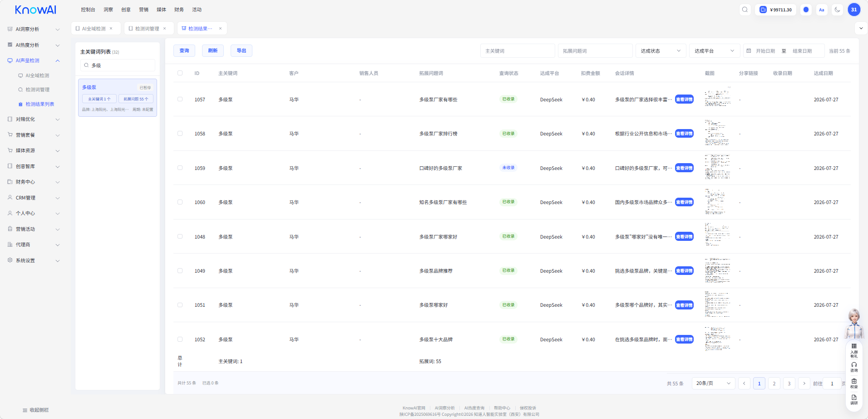Click the user avatar badge 31

(x=854, y=10)
